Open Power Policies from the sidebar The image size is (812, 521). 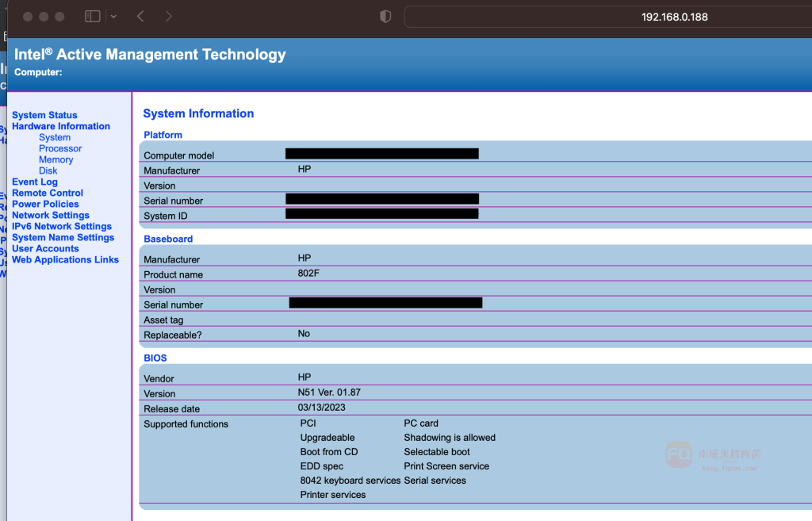45,204
